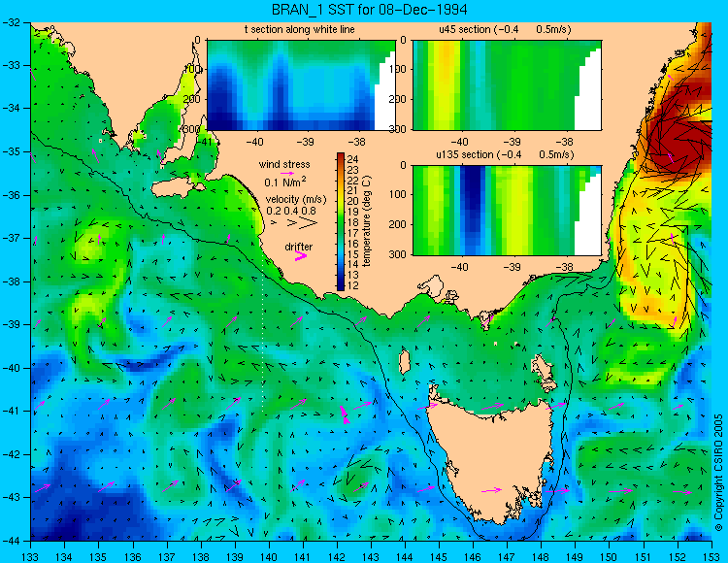Click longitude label '153' on bottom axis
The image size is (728, 563).
(x=711, y=556)
